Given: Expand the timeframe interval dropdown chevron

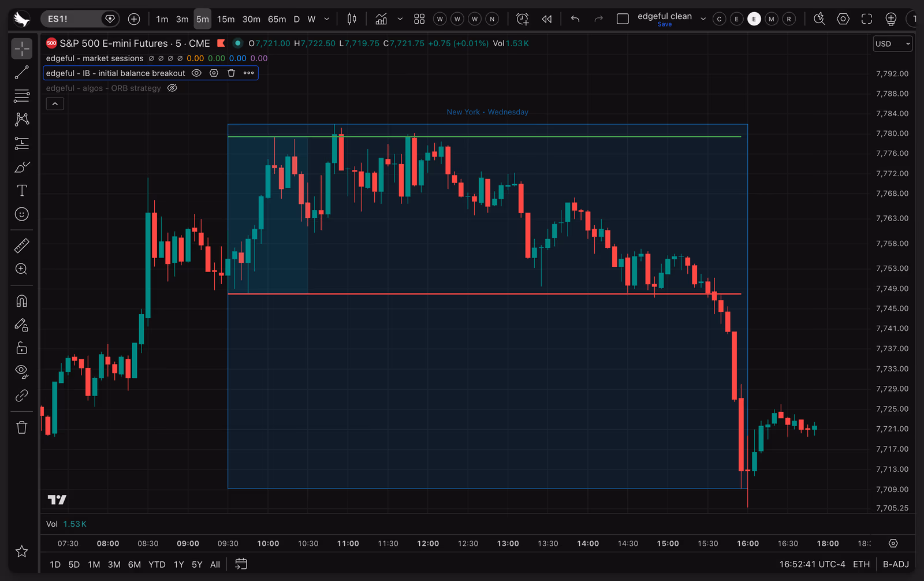Looking at the screenshot, I should click(327, 19).
